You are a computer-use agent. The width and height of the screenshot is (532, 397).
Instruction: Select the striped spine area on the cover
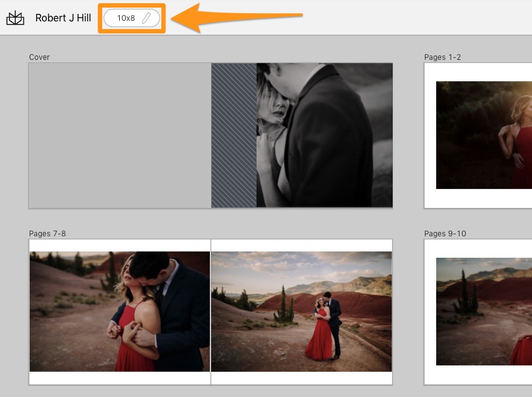[234, 135]
